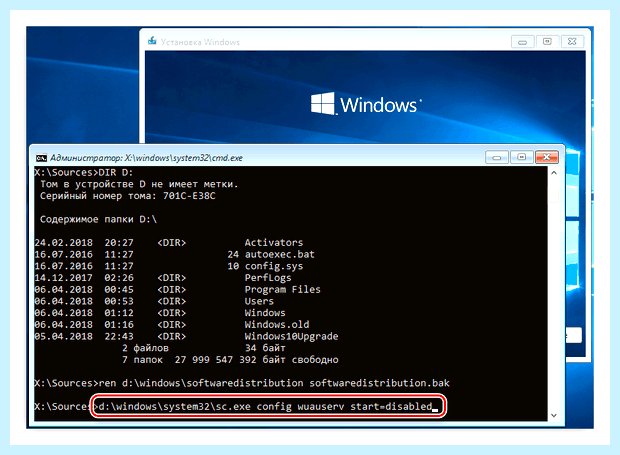Click the '27 999 547 392' free bytes value
620x455 pixels.
(215, 360)
